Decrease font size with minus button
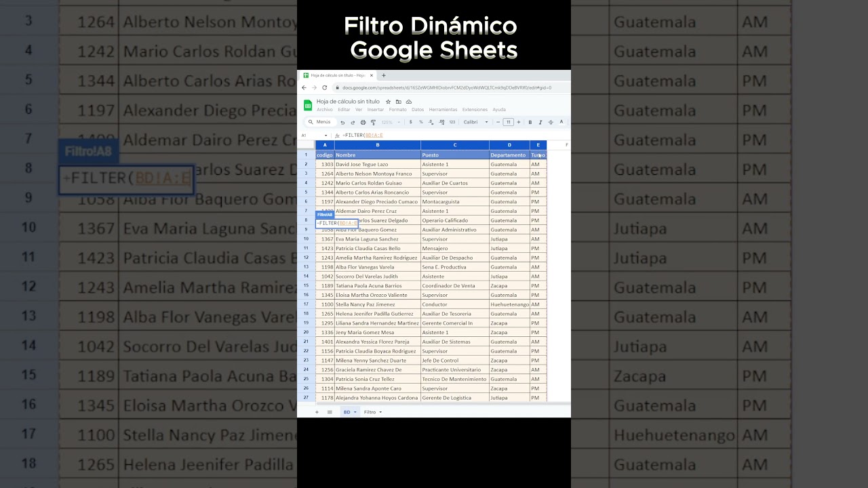Viewport: 868px width, 488px height. (x=498, y=122)
